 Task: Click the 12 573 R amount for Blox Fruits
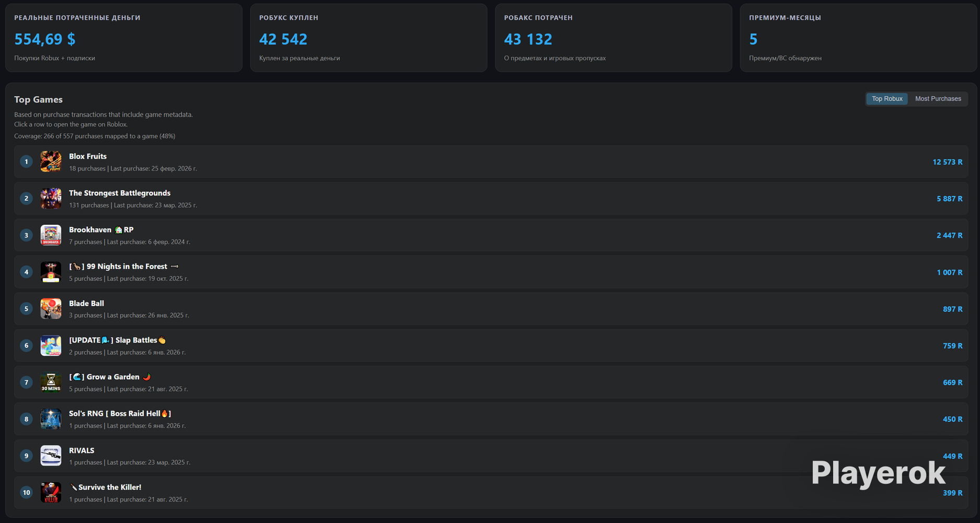pos(947,162)
